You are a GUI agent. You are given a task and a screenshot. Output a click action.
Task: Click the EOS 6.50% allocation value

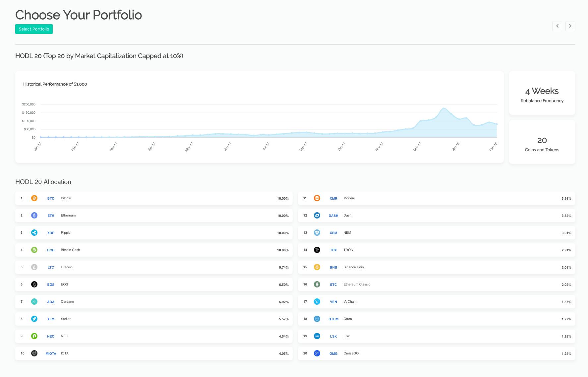tap(284, 285)
